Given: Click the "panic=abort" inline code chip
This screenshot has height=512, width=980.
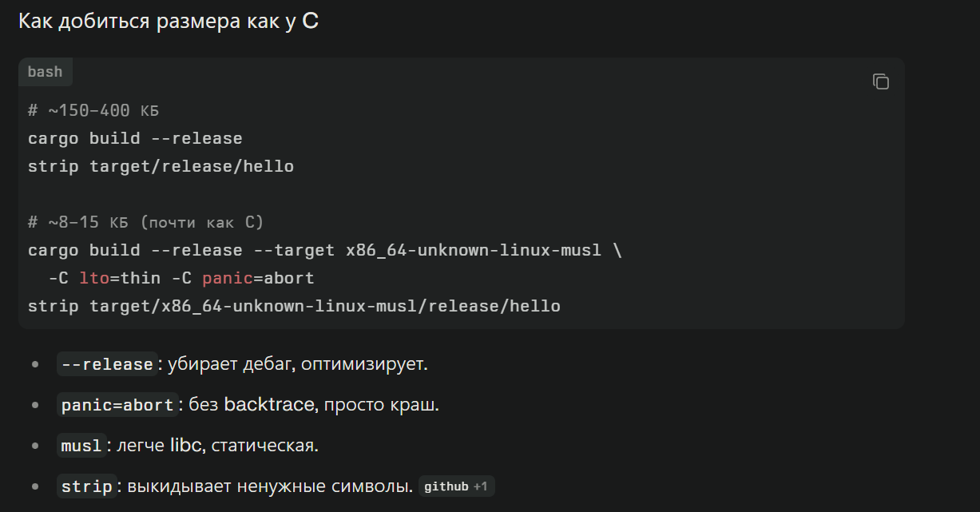Looking at the screenshot, I should point(117,405).
